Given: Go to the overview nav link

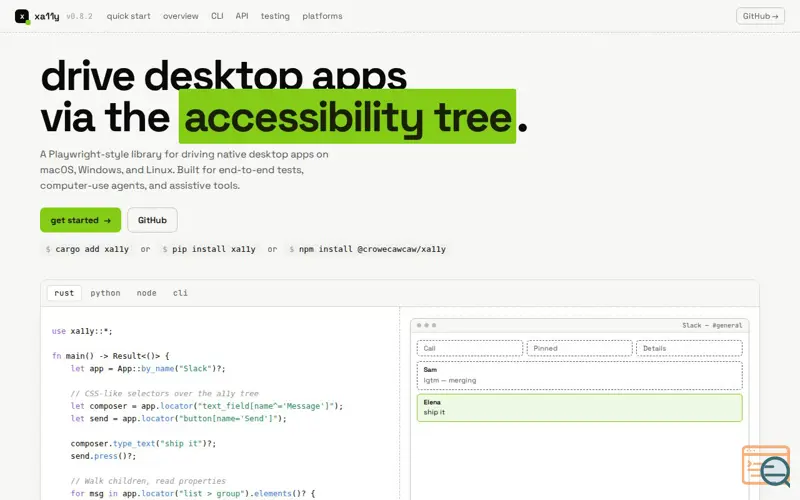Looking at the screenshot, I should click(181, 16).
